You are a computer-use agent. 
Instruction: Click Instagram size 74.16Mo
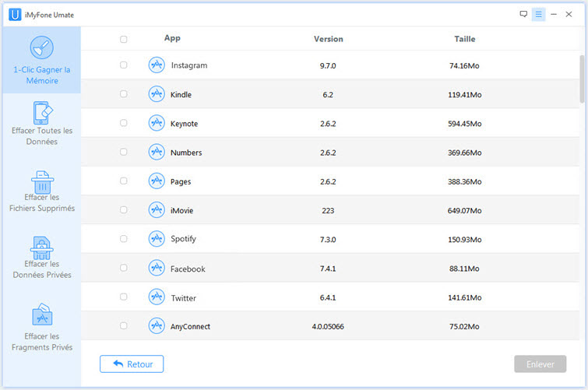pos(464,66)
